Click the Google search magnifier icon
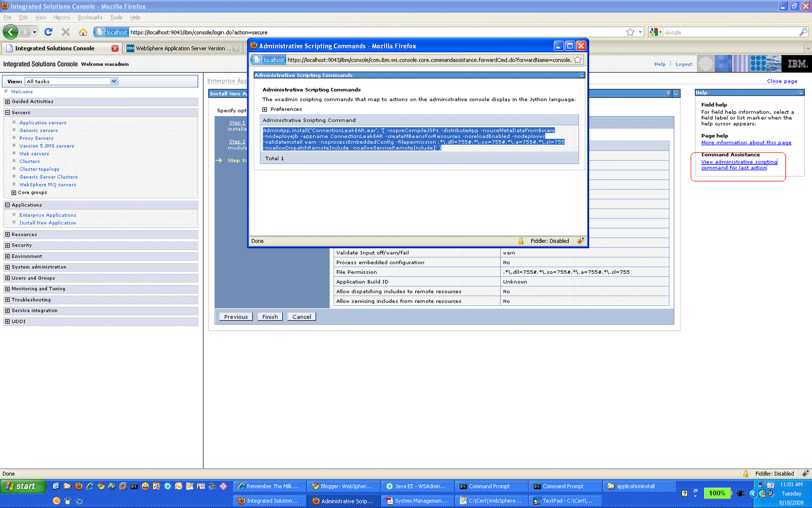812x508 pixels. coord(803,32)
